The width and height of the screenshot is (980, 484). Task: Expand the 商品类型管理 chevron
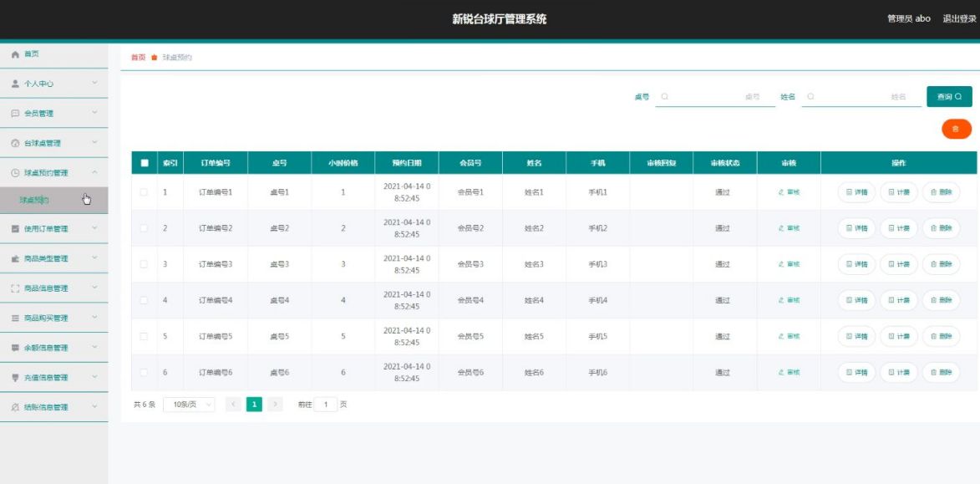pos(94,258)
